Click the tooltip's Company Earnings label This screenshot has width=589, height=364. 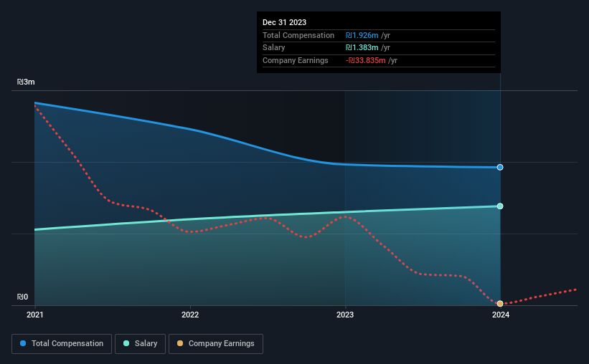click(296, 60)
